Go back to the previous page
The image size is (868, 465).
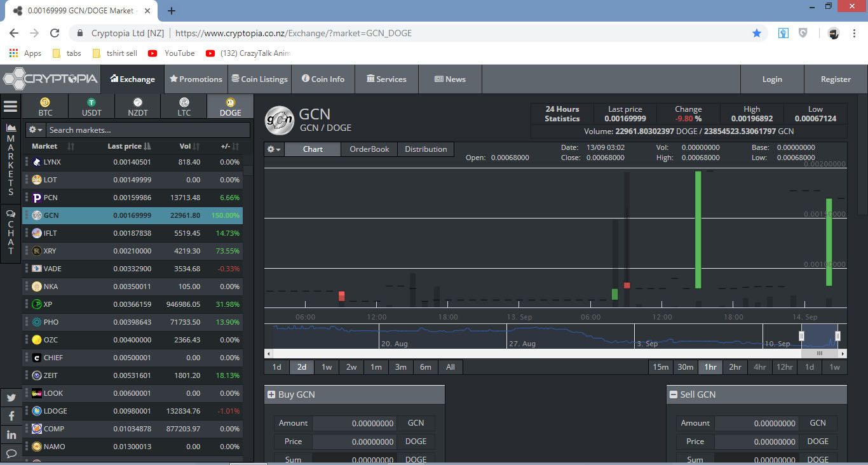pyautogui.click(x=14, y=33)
